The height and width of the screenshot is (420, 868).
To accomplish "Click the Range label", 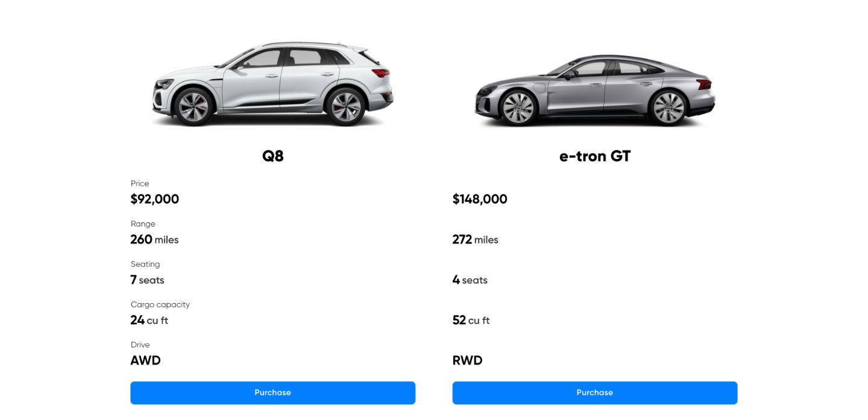I will point(143,224).
